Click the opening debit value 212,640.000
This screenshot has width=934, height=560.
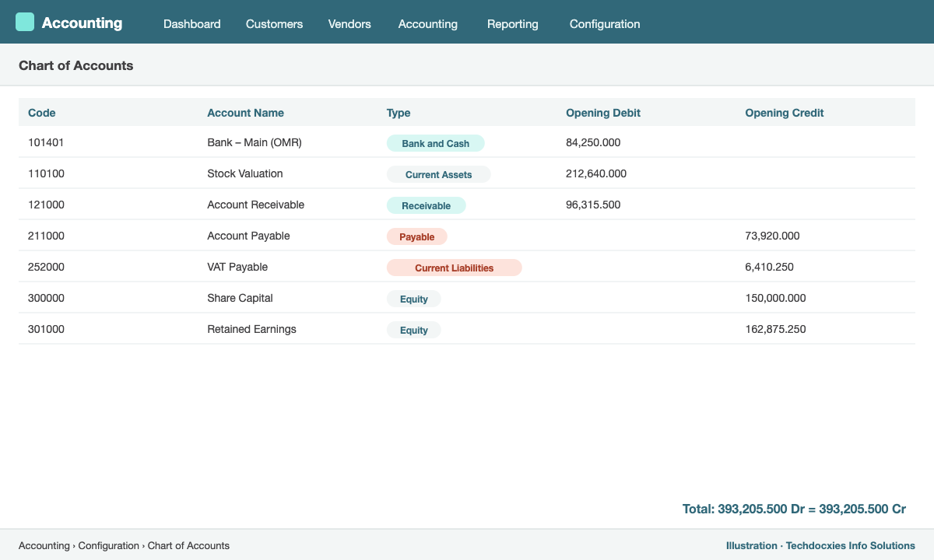[x=596, y=173]
